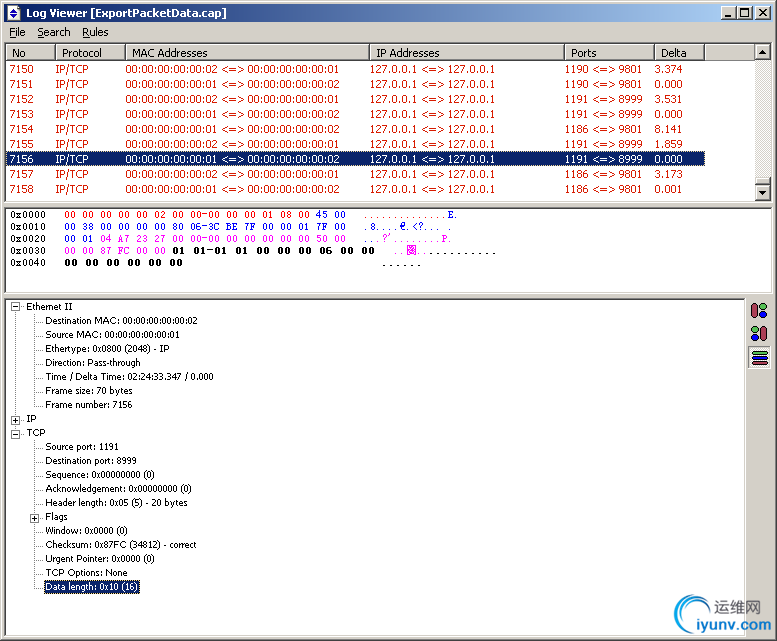
Task: Click the Window: 0x0000 entry
Action: (86, 531)
